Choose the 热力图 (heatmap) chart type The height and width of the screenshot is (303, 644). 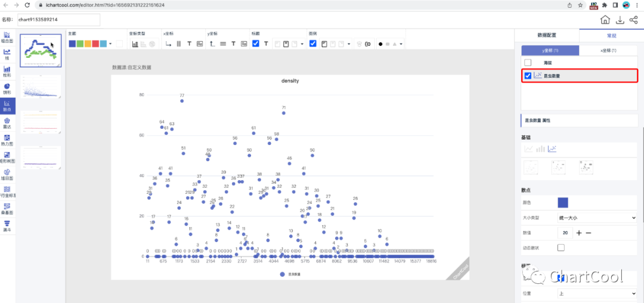pyautogui.click(x=7, y=140)
